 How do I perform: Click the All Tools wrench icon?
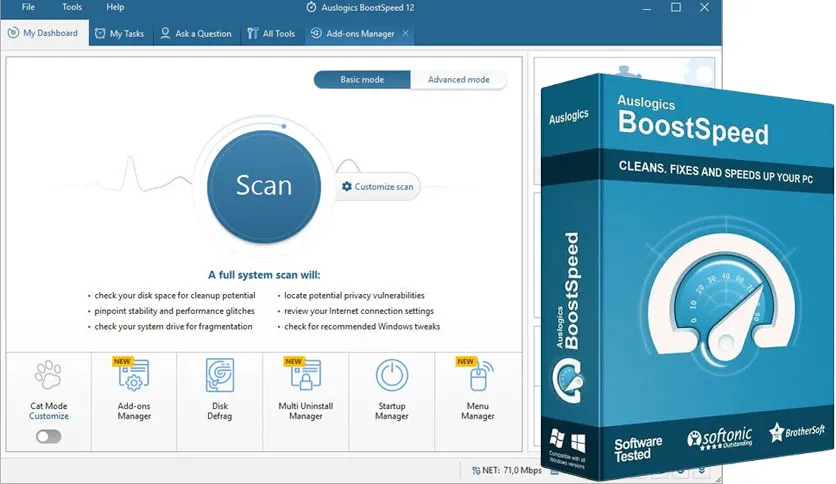[253, 33]
